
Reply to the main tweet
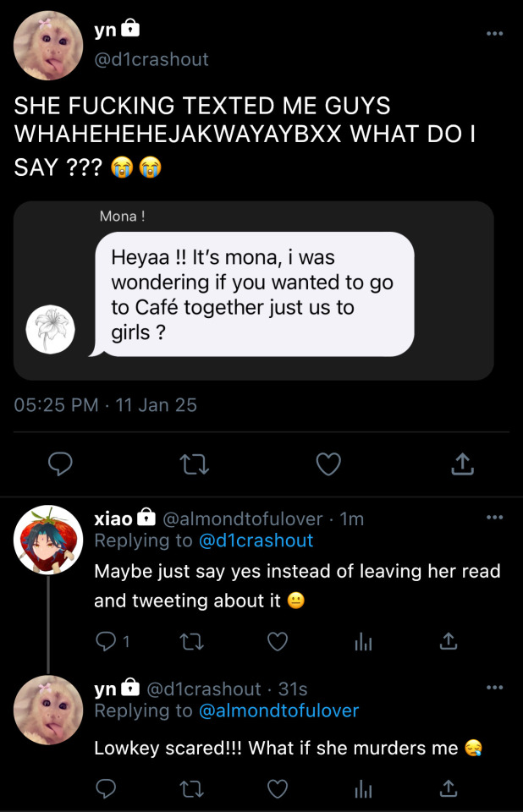pos(60,464)
